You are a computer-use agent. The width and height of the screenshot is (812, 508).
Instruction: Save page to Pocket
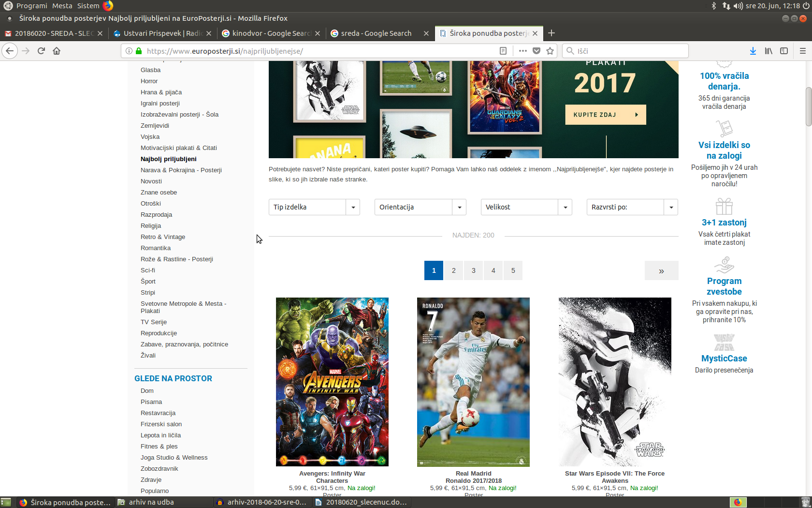[x=536, y=51]
